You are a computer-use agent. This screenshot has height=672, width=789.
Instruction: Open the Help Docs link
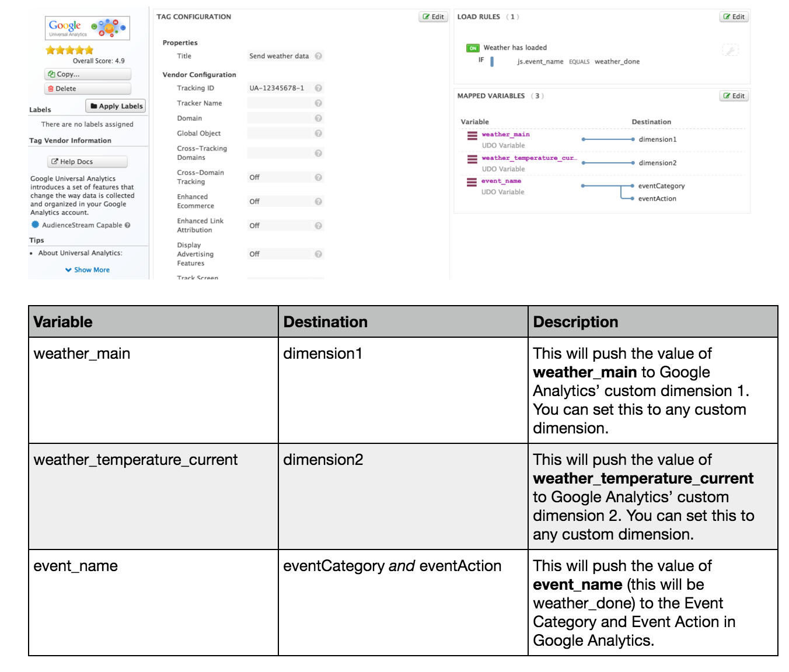(88, 162)
